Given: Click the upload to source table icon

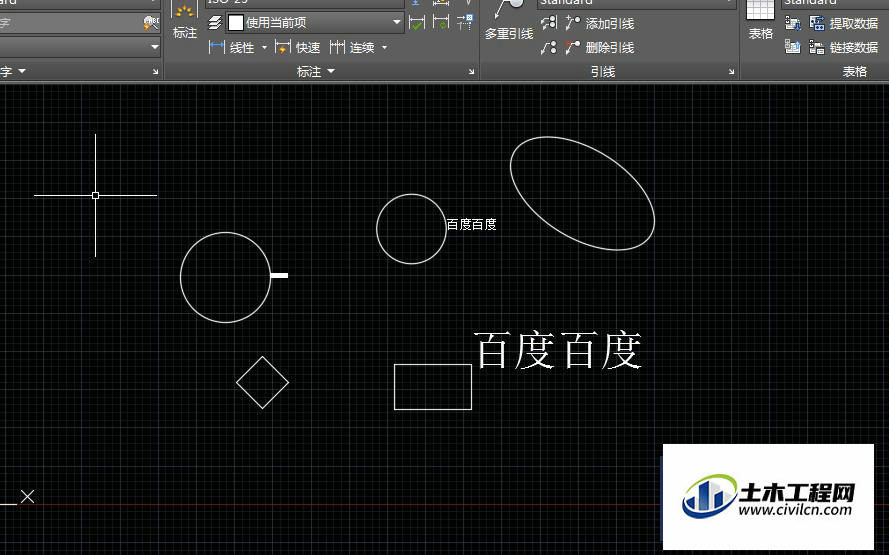Looking at the screenshot, I should pyautogui.click(x=793, y=46).
